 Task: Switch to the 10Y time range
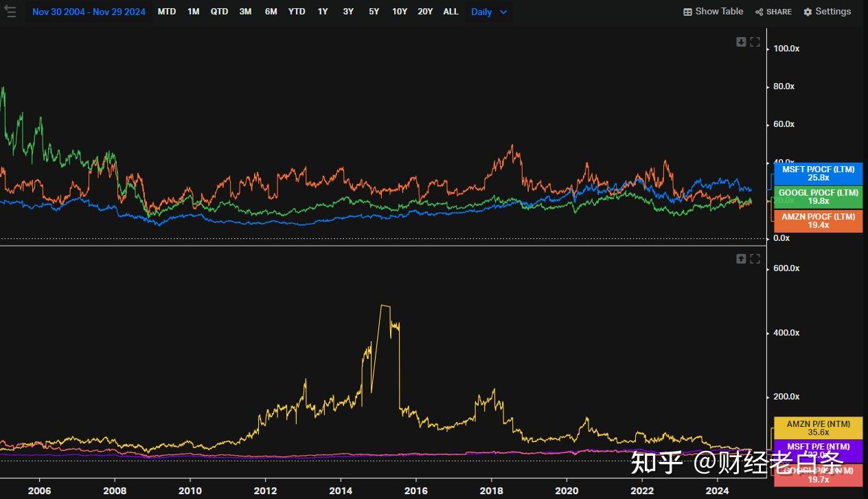point(400,12)
